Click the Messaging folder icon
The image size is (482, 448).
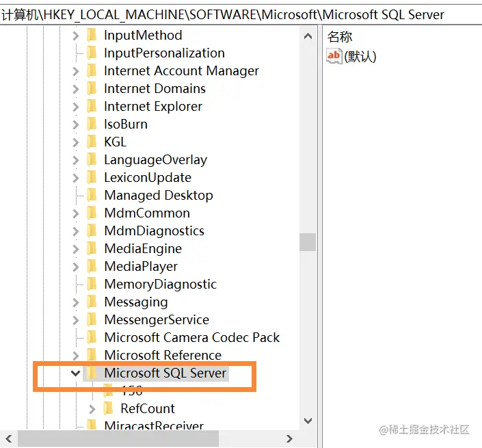[x=92, y=302]
